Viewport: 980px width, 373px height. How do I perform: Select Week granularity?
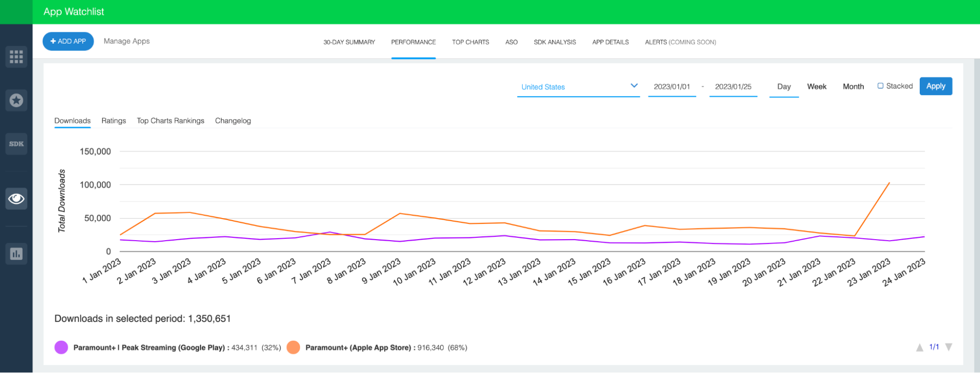pyautogui.click(x=817, y=87)
